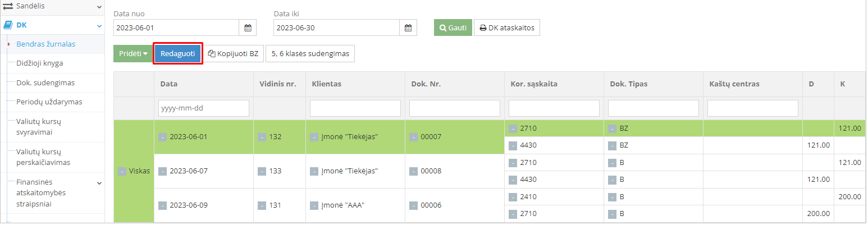Click the DK book icon in sidebar
The height and width of the screenshot is (225, 868).
click(8, 25)
